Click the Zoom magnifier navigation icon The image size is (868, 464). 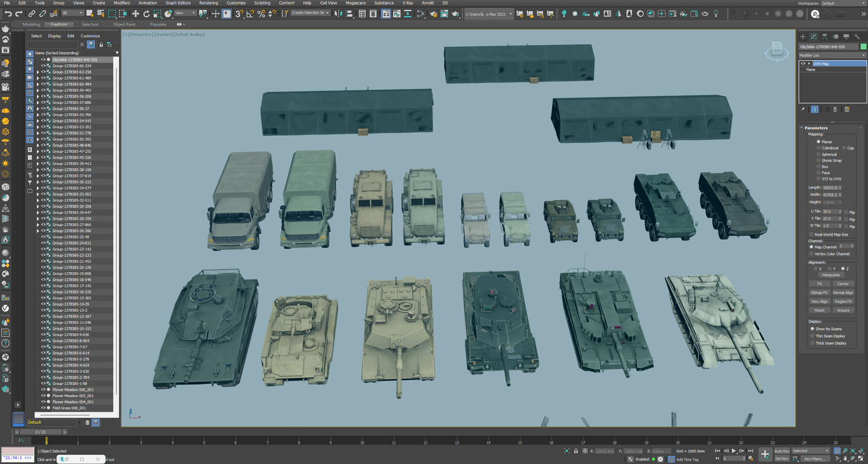point(838,451)
